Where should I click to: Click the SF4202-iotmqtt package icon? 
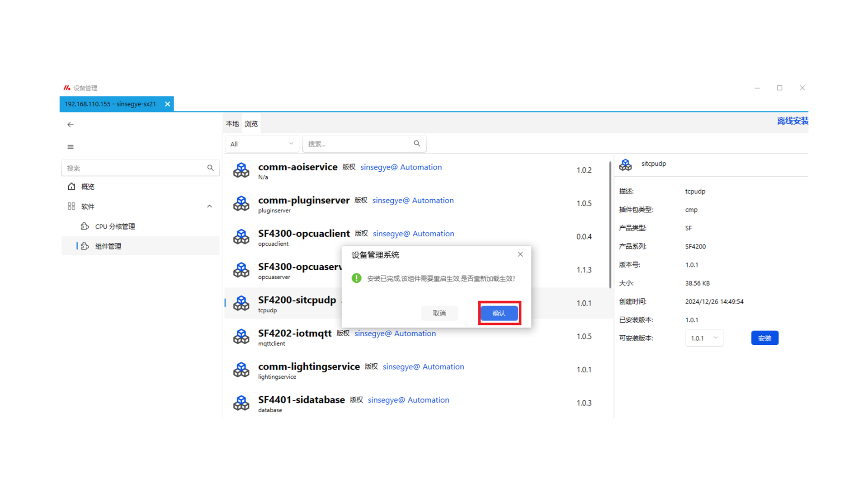(241, 337)
